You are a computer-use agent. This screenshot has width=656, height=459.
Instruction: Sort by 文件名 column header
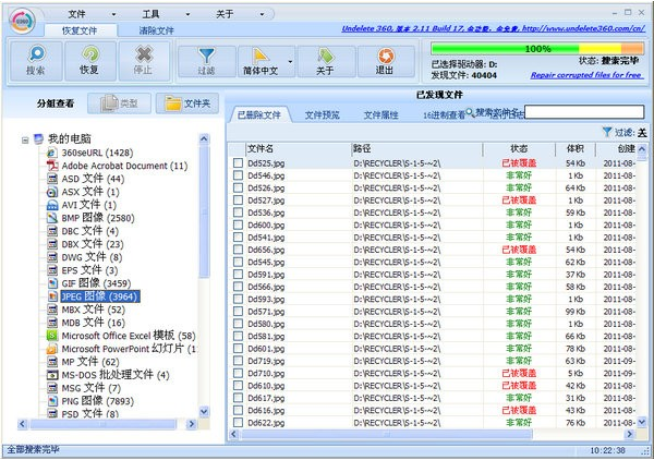coord(298,149)
